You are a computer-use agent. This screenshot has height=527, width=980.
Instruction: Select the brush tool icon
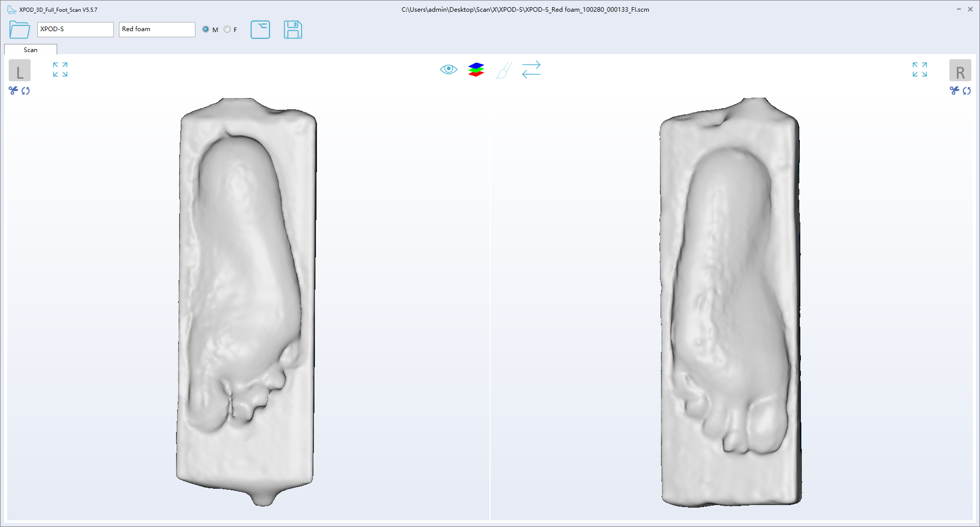(x=503, y=70)
